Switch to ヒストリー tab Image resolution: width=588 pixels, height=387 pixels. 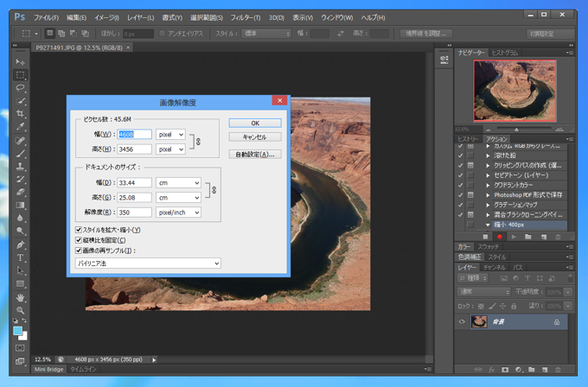468,139
